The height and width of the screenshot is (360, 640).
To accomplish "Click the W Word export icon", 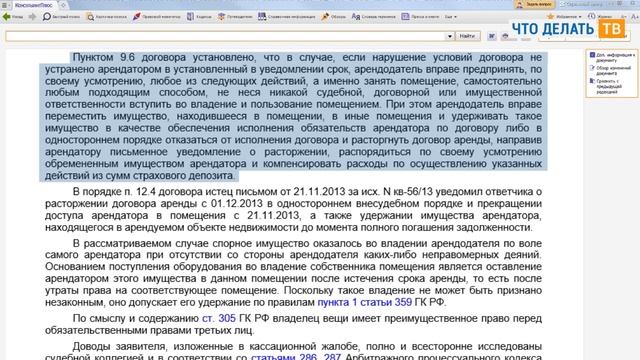I will [492, 36].
